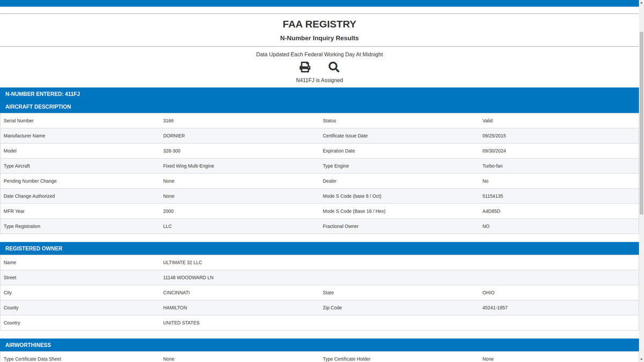Click the serial number value 3166
644x362 pixels.
168,121
